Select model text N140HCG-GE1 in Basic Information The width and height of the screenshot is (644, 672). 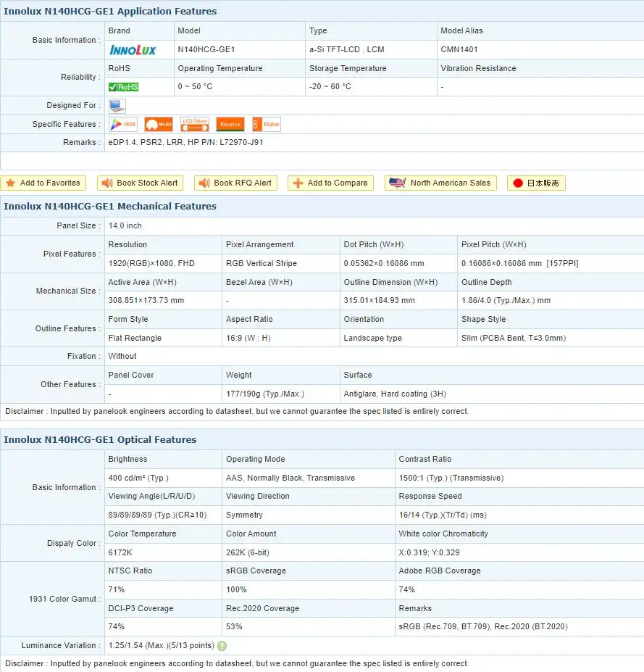[206, 50]
